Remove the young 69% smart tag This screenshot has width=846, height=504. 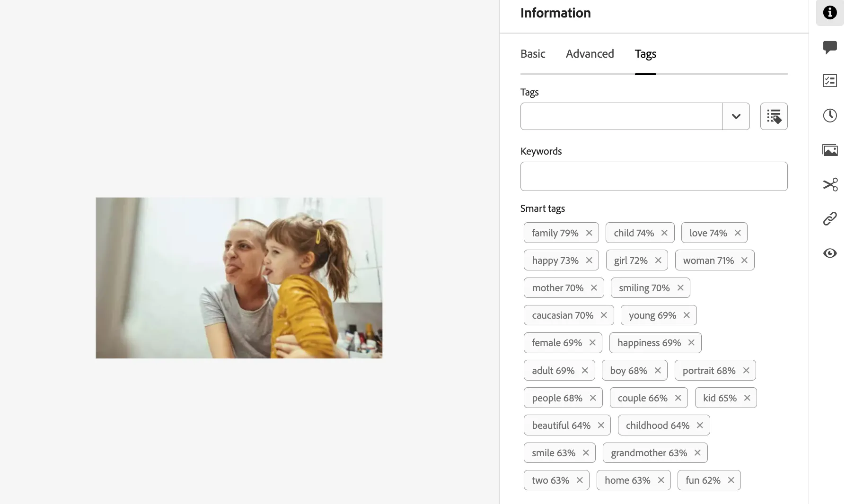coord(687,315)
